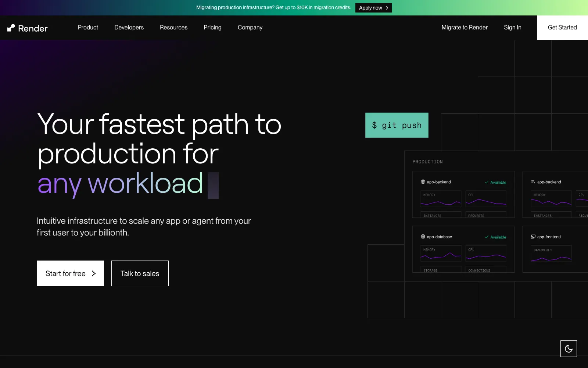Click the Talk to sales button

click(140, 273)
